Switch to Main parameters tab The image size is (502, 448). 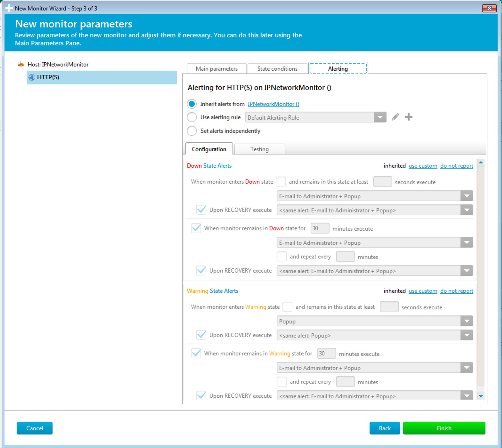217,69
